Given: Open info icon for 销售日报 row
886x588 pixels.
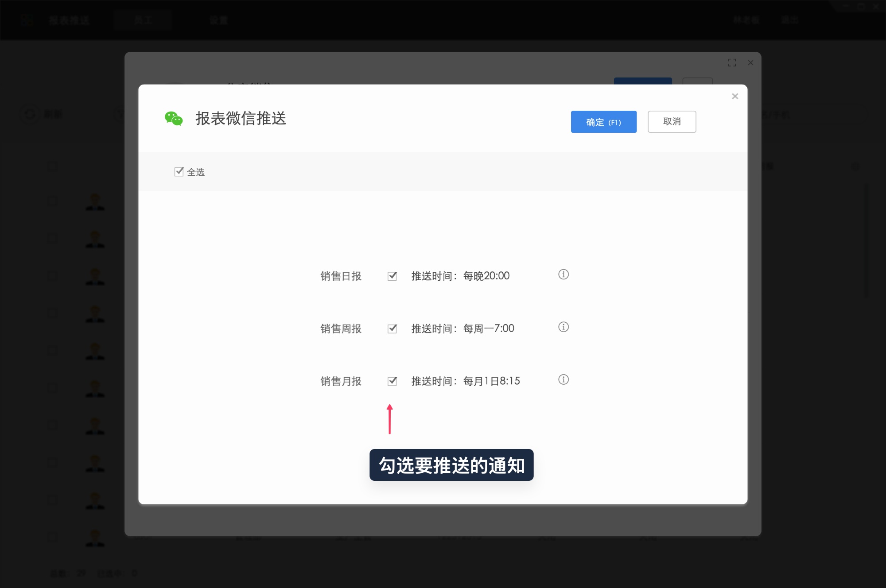Looking at the screenshot, I should (563, 275).
